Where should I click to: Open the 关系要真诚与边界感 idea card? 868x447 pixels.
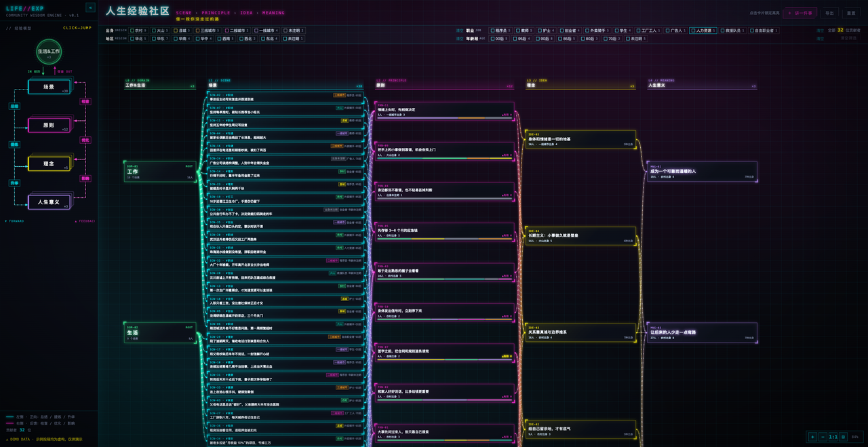coord(580,332)
